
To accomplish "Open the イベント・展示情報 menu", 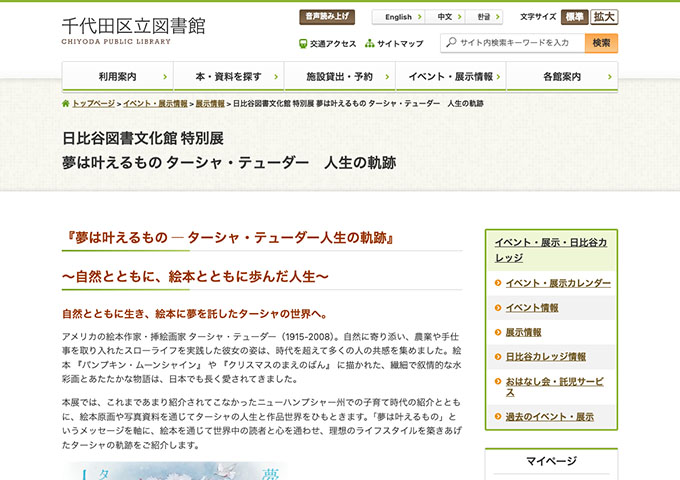I will (x=451, y=77).
